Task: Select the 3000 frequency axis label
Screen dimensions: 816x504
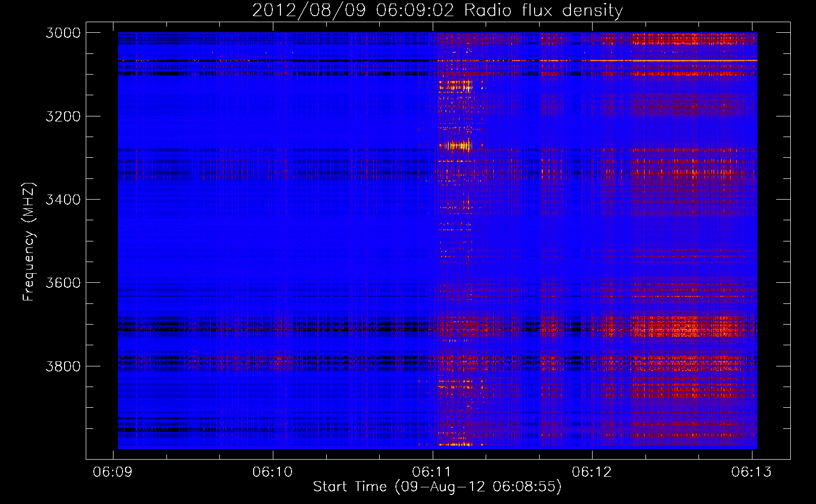Action: pyautogui.click(x=63, y=33)
